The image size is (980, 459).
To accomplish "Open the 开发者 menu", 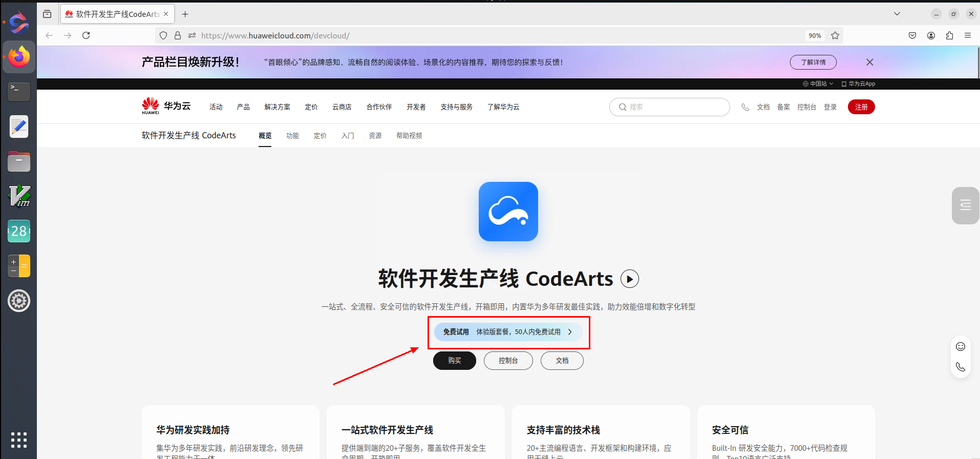I will [x=416, y=107].
